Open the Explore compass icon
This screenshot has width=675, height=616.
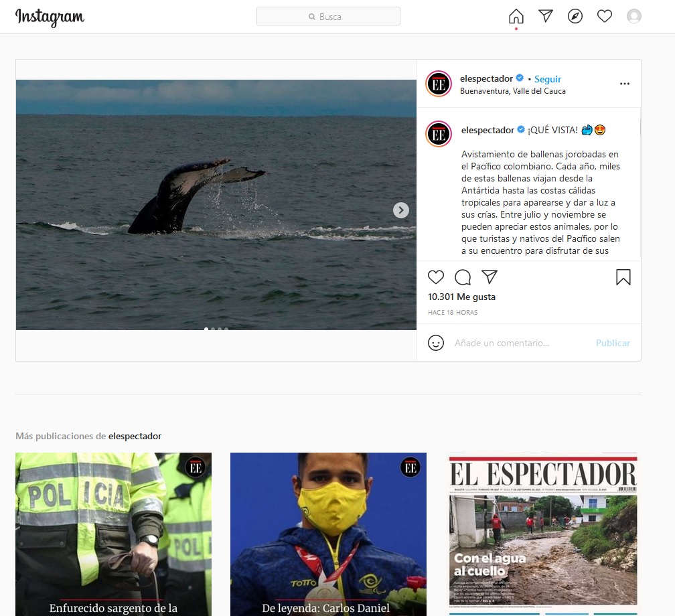click(575, 16)
